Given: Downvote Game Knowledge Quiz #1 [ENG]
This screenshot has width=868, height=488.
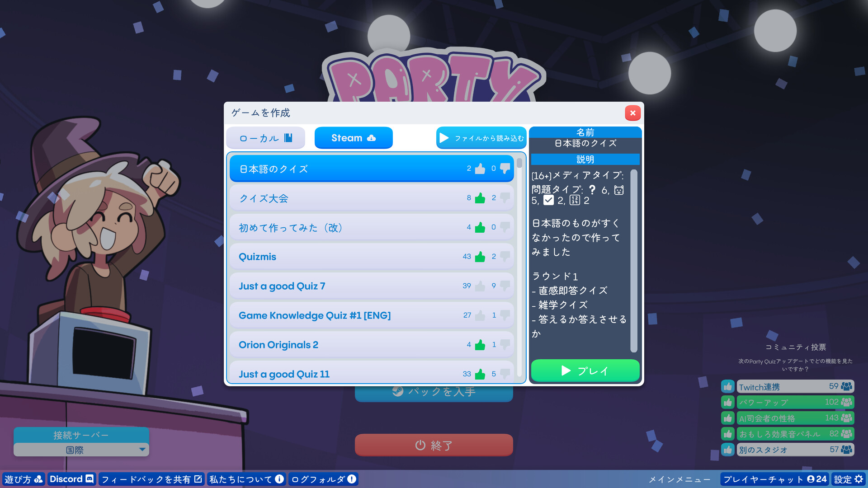Looking at the screenshot, I should 505,315.
